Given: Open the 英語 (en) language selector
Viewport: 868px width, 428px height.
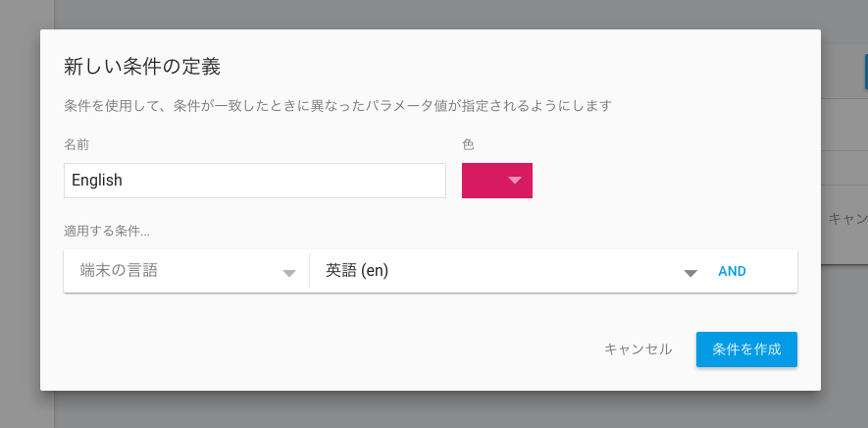Looking at the screenshot, I should 509,271.
